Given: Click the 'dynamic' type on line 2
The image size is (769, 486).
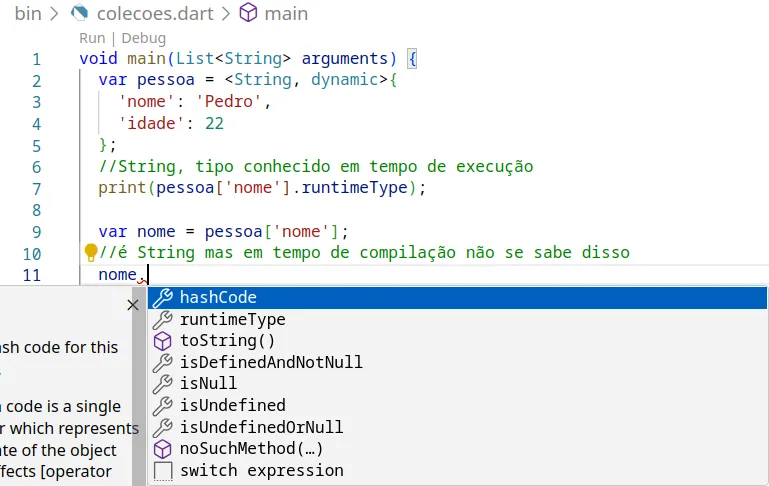Looking at the screenshot, I should [345, 80].
